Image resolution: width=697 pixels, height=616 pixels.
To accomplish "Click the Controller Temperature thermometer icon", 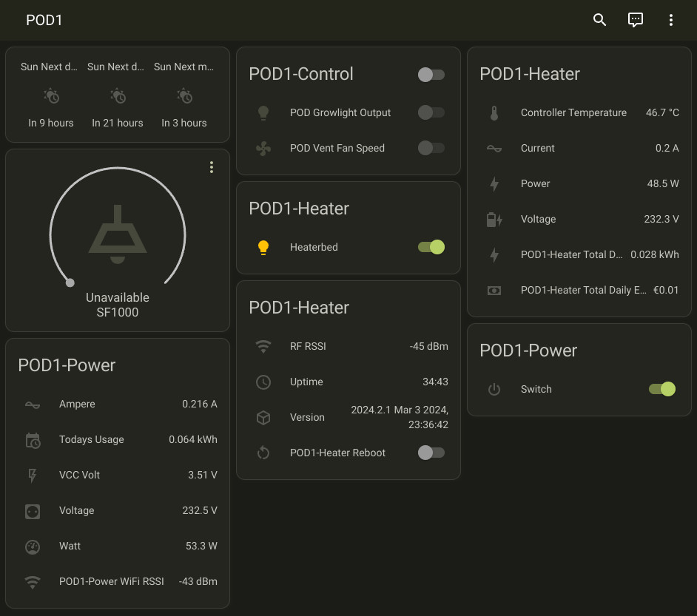I will [x=494, y=113].
